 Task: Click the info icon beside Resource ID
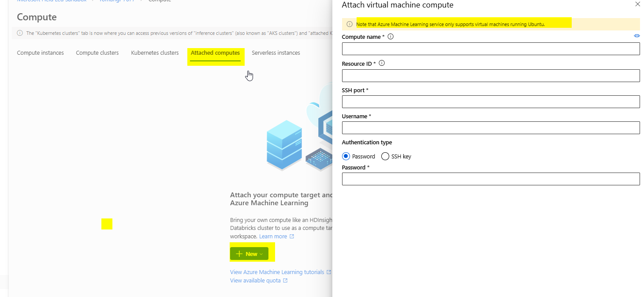click(x=381, y=63)
